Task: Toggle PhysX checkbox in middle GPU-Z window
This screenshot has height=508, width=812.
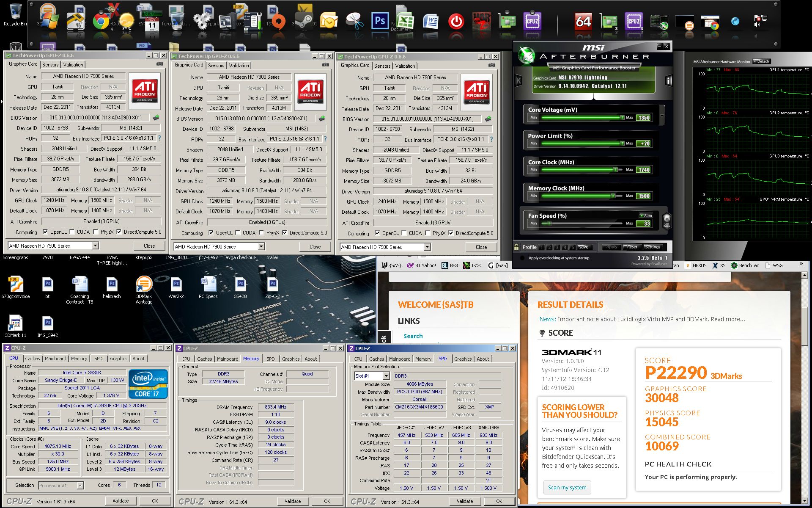Action: [x=262, y=232]
